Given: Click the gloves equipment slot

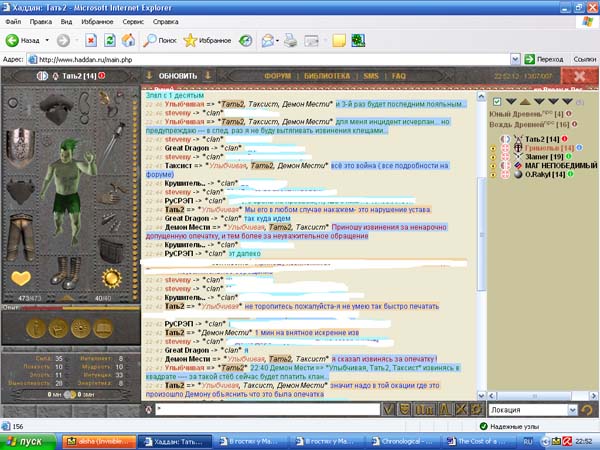Looking at the screenshot, I should 112,194.
